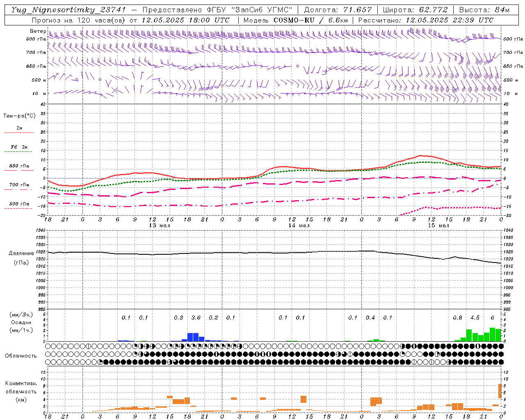Viewport: 525px width, 420px height.
Task: Click the '3.6' precipitation total
Action: 196,317
